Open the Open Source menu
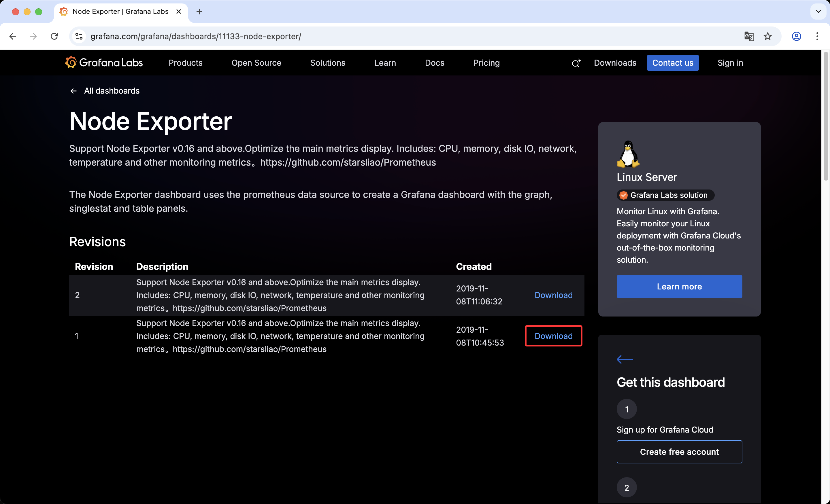830x504 pixels. pos(256,63)
